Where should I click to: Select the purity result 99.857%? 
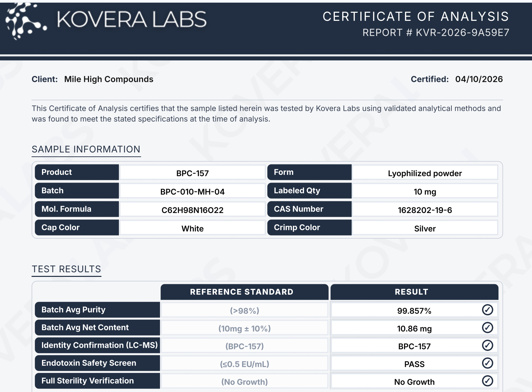click(414, 311)
